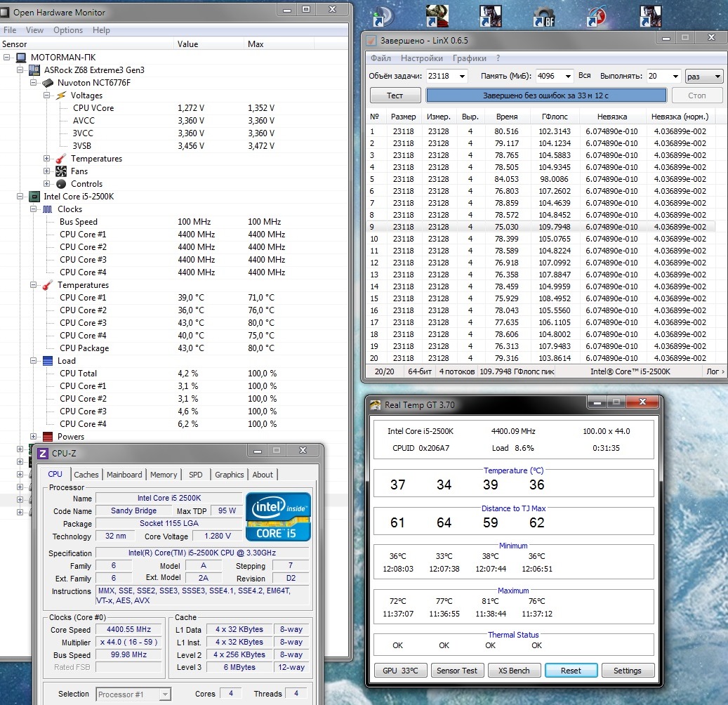Click the voltage lightning icon next to Voltages
728x705 pixels.
click(61, 95)
